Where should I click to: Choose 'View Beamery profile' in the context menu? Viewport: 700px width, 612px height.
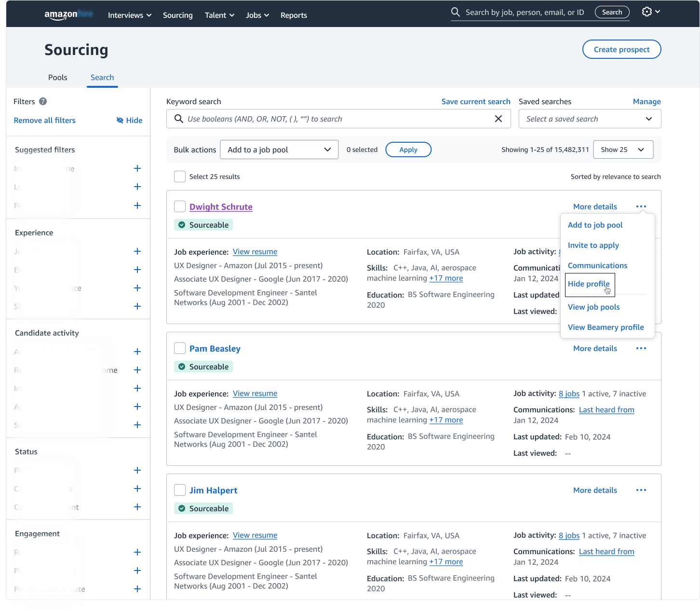click(606, 327)
